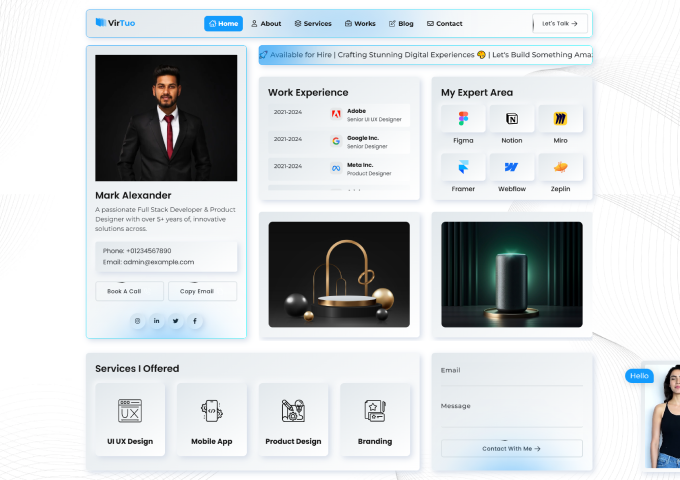
Task: Open the Facebook social icon
Action: tap(195, 321)
